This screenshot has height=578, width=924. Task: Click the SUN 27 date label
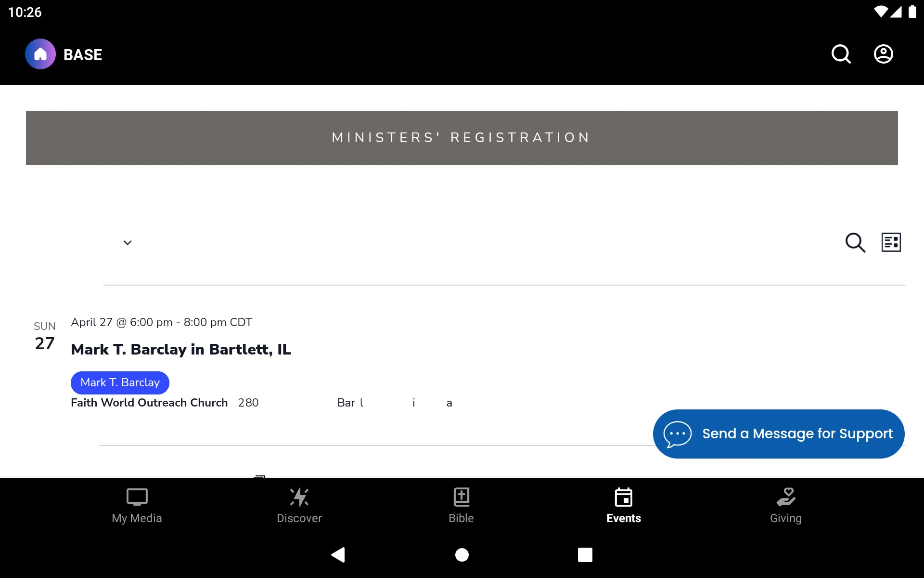point(45,336)
